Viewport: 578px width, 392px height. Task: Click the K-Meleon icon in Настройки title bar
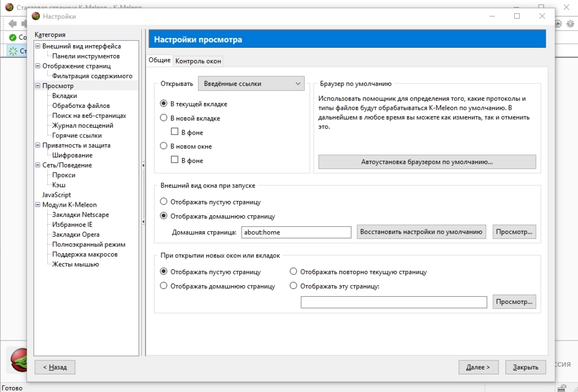[36, 16]
